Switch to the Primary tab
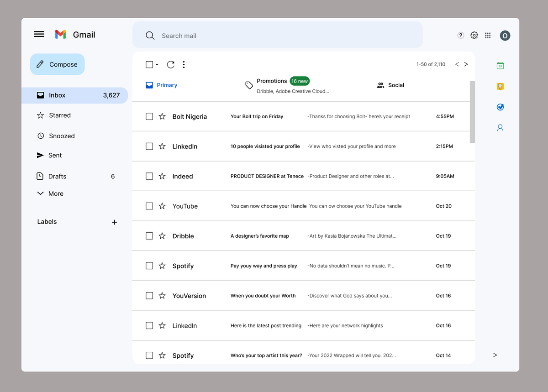548x392 pixels. click(162, 85)
